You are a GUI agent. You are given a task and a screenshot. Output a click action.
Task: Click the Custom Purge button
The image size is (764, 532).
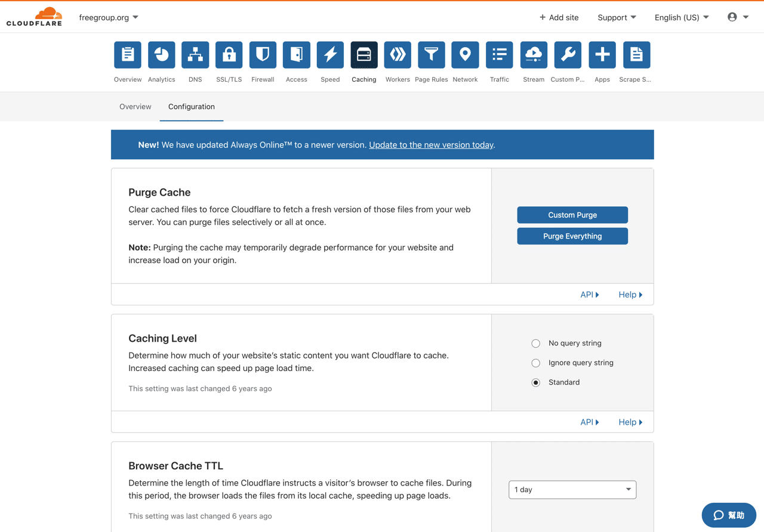coord(572,215)
